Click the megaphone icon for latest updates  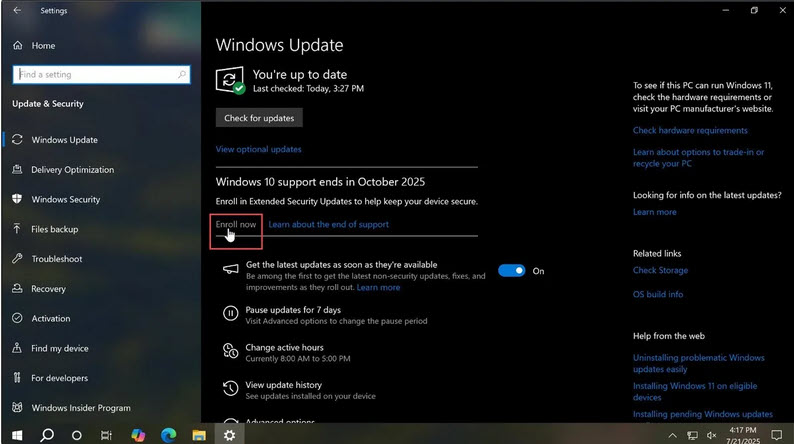(x=230, y=269)
